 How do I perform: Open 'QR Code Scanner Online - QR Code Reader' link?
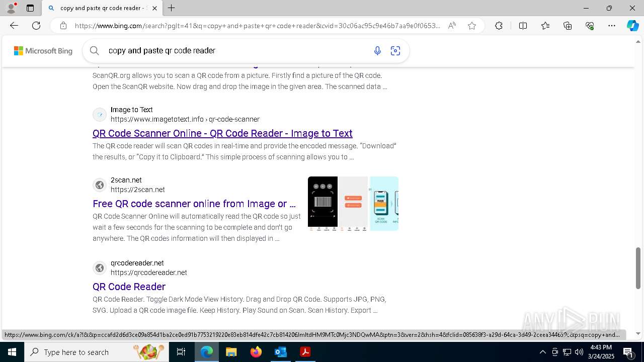[222, 133]
